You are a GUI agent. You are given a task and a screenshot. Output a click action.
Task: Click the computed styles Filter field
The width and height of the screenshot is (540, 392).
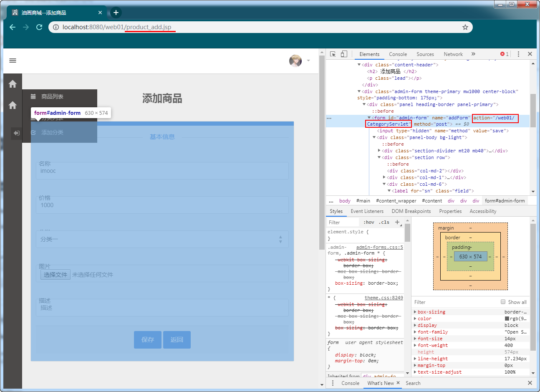pyautogui.click(x=455, y=302)
